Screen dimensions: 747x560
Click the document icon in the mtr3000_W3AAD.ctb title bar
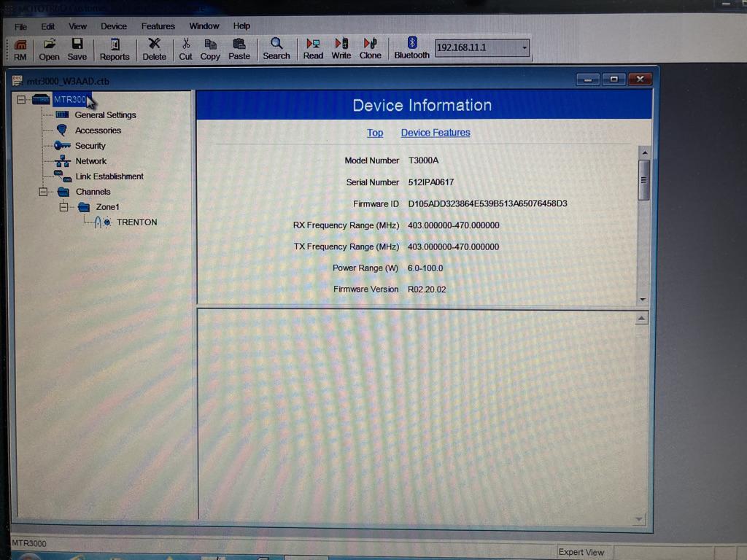tap(18, 80)
